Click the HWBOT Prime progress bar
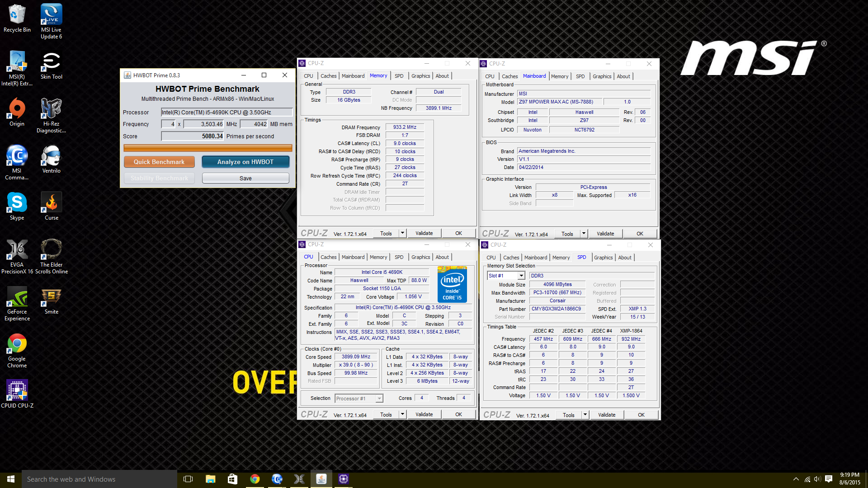 (208, 148)
